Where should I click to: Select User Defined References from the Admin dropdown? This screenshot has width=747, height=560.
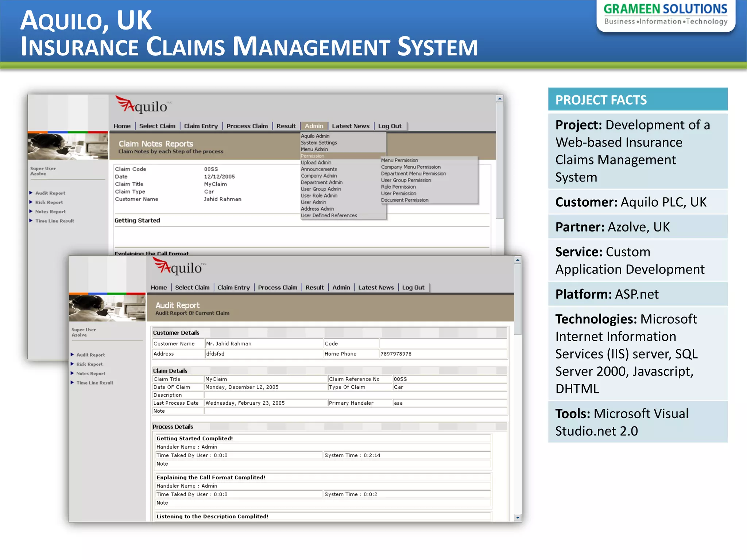329,215
